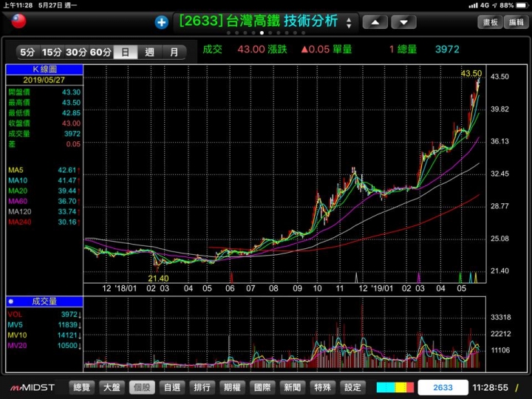The height and width of the screenshot is (399, 532).
Task: Select the 月 monthly chart
Action: (x=174, y=52)
